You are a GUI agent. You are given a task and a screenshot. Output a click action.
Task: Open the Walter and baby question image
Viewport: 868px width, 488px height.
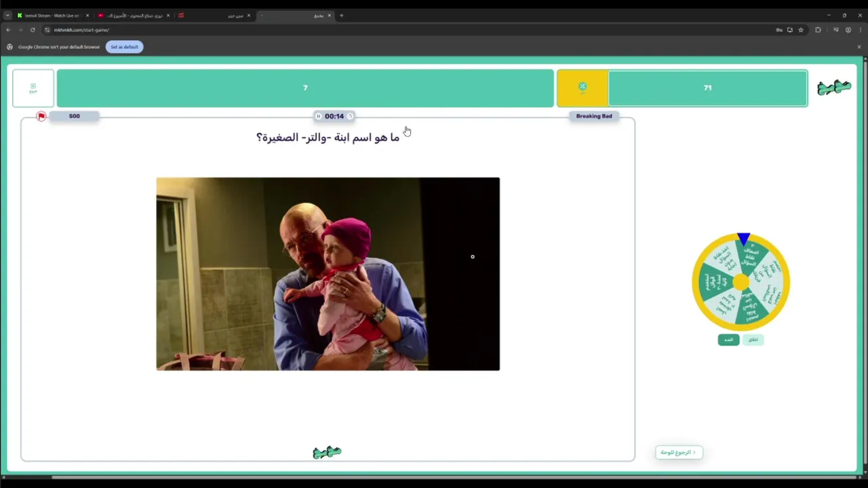[x=328, y=274]
